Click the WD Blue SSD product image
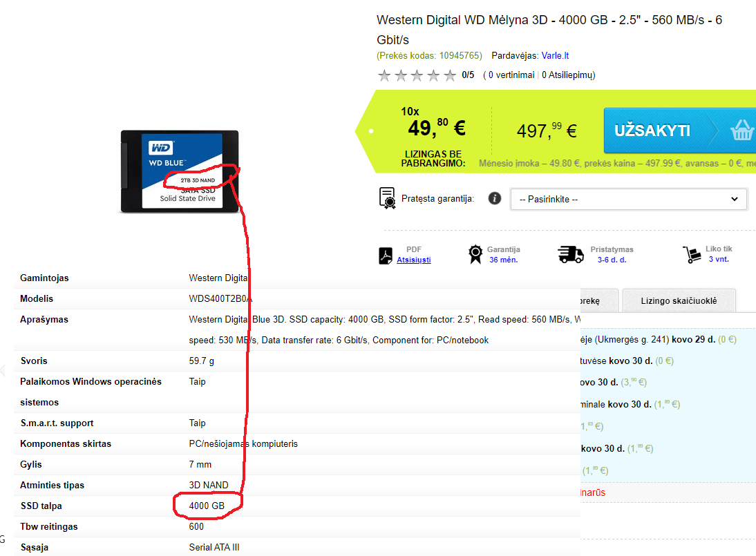The image size is (756, 556). pyautogui.click(x=180, y=171)
